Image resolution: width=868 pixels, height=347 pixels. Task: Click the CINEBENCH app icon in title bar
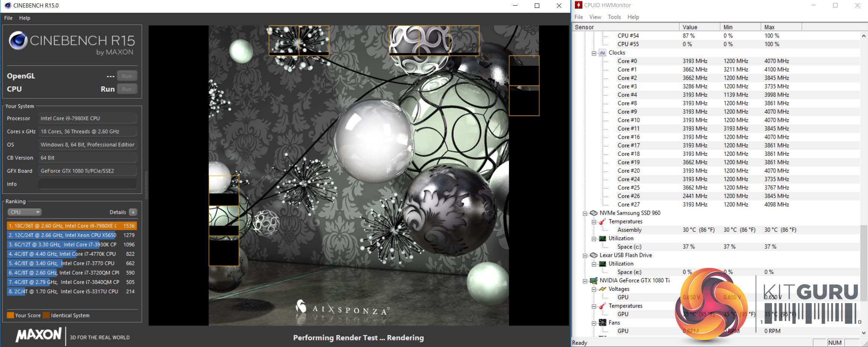[8, 5]
